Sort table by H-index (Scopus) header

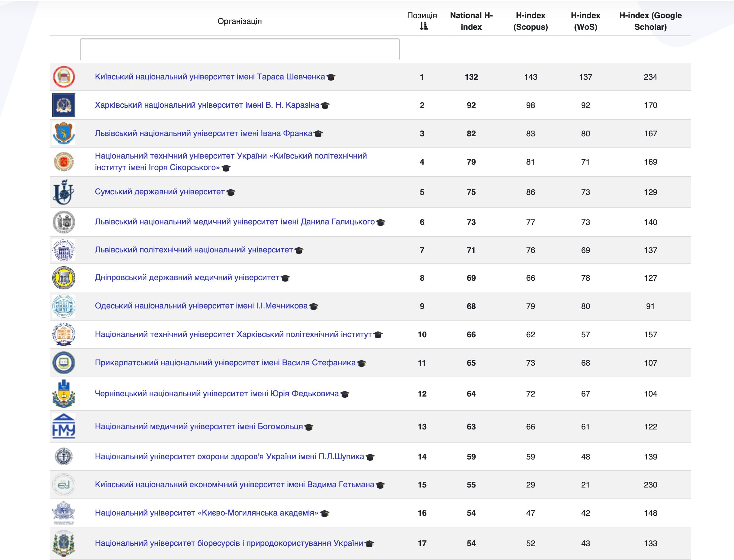point(530,21)
